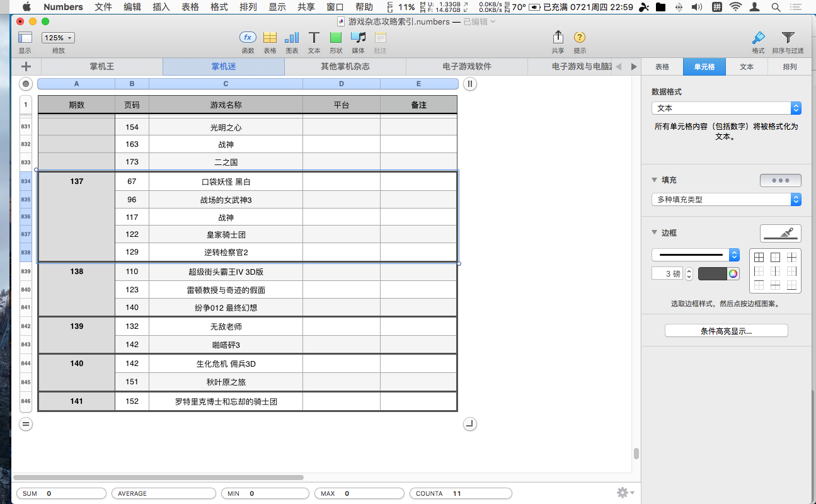Viewport: 816px width, 504px height.
Task: Open the 125% zoom dropdown
Action: pyautogui.click(x=58, y=38)
